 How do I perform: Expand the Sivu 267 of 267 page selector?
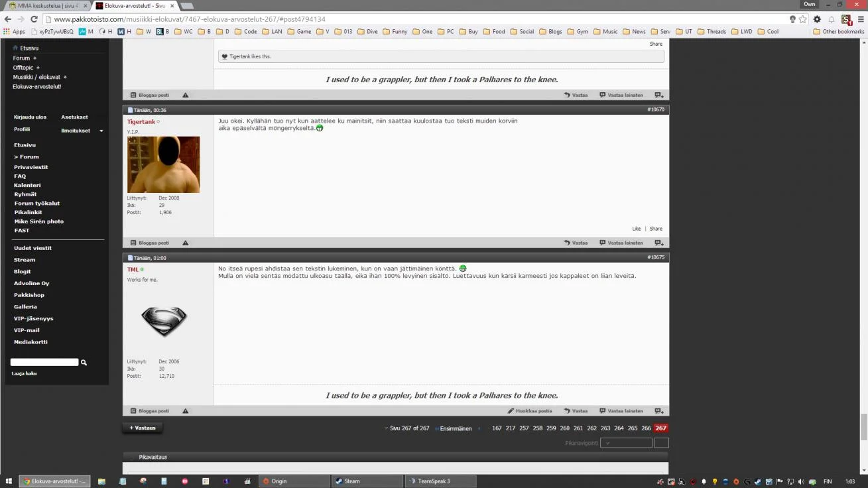click(406, 428)
